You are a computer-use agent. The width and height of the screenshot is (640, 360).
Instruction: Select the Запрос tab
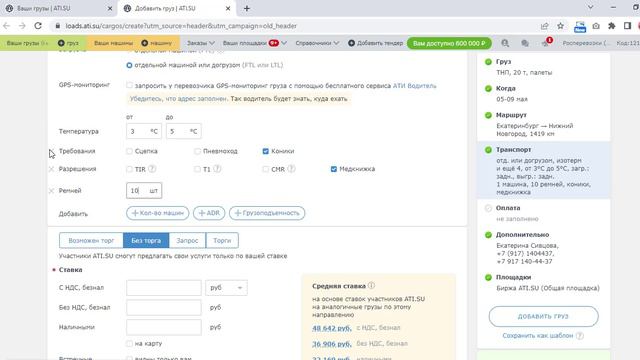187,240
